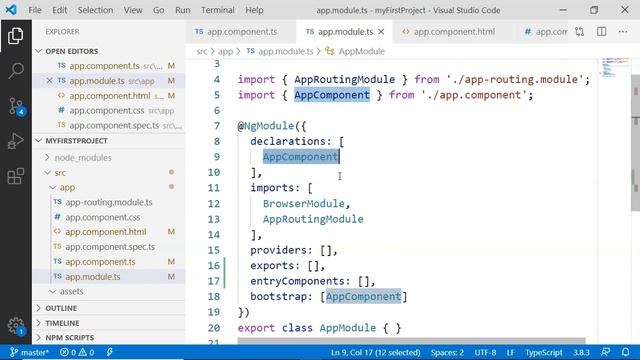The width and height of the screenshot is (640, 360).
Task: Click the horizontal editor scrollbar
Action: point(411,341)
